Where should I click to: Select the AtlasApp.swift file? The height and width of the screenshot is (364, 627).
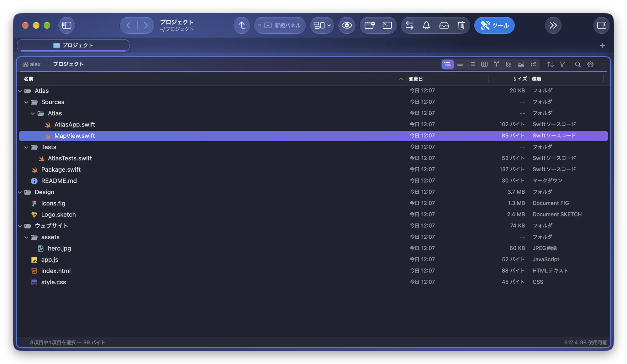point(313,125)
